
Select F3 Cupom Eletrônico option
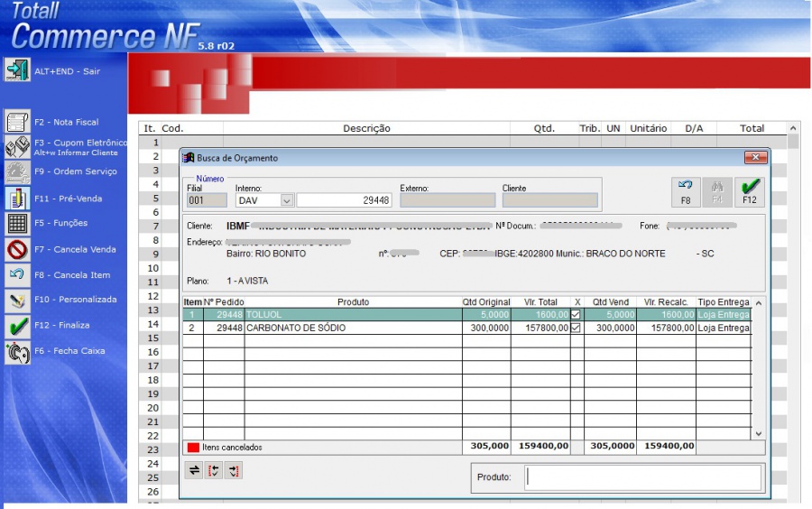coord(17,147)
